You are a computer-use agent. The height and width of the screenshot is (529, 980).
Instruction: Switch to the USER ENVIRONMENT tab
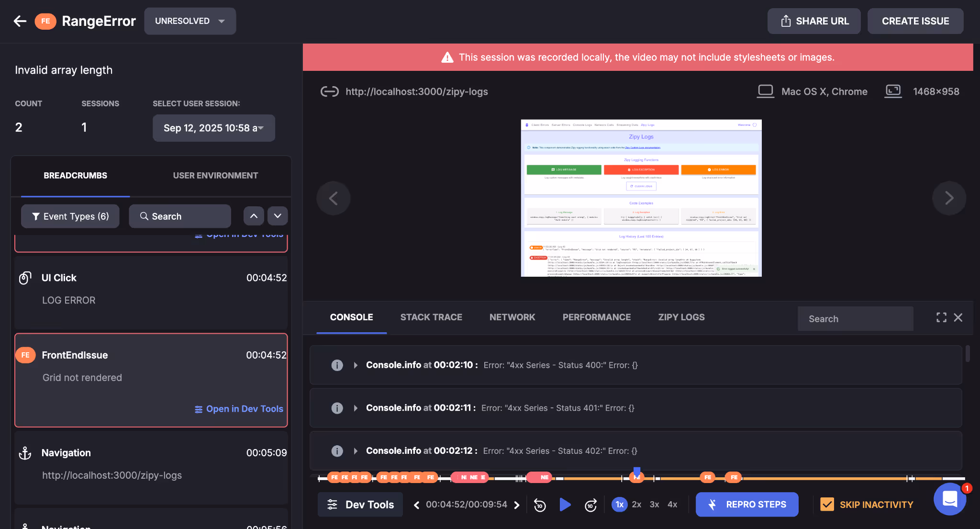coord(215,175)
